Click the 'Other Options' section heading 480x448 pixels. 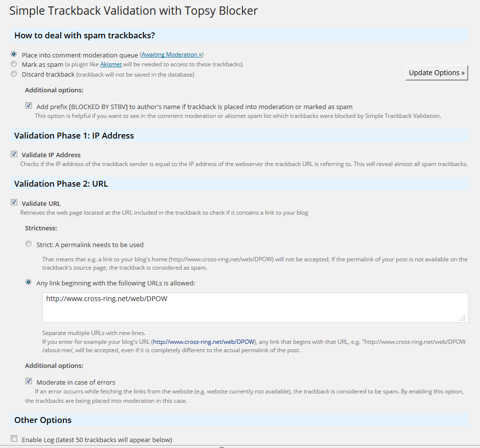43,420
